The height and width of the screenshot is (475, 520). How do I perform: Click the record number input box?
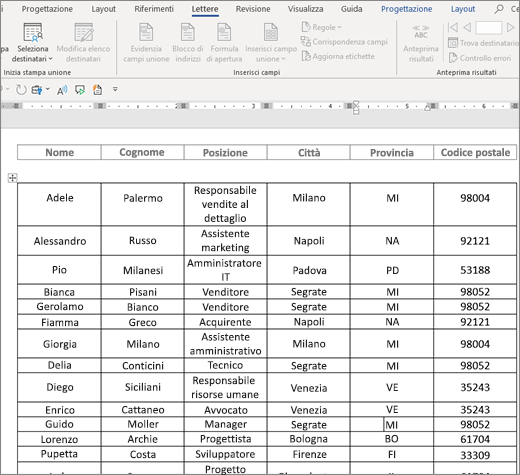pos(489,28)
